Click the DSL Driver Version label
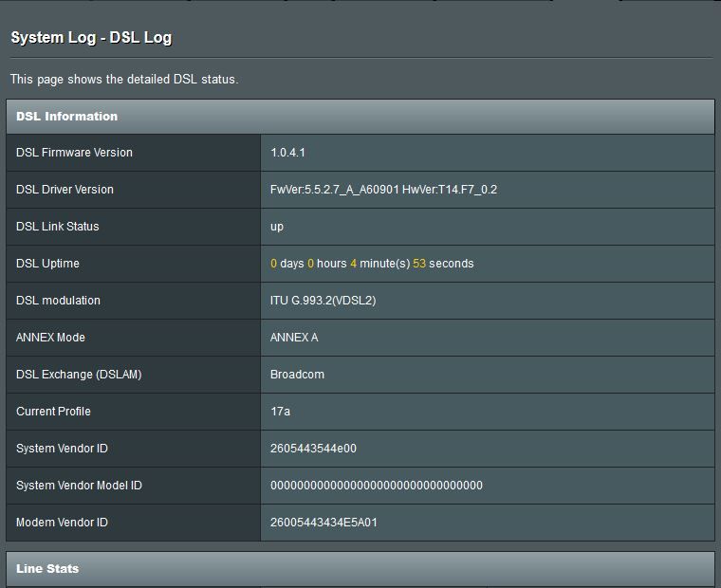 tap(65, 190)
